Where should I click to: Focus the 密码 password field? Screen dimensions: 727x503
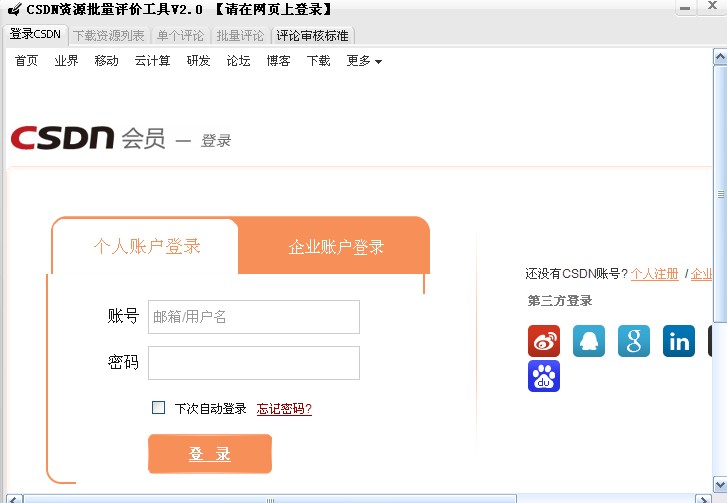pos(254,363)
